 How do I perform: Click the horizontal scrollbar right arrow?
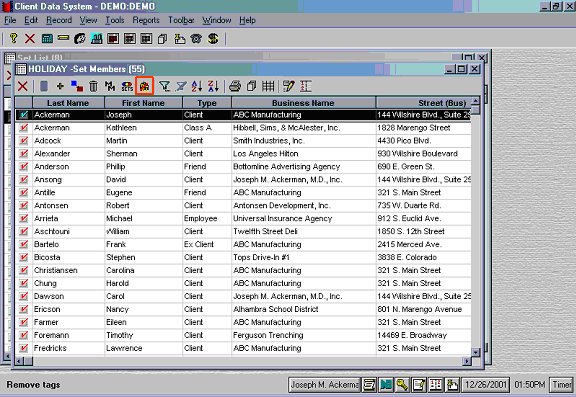[467, 361]
